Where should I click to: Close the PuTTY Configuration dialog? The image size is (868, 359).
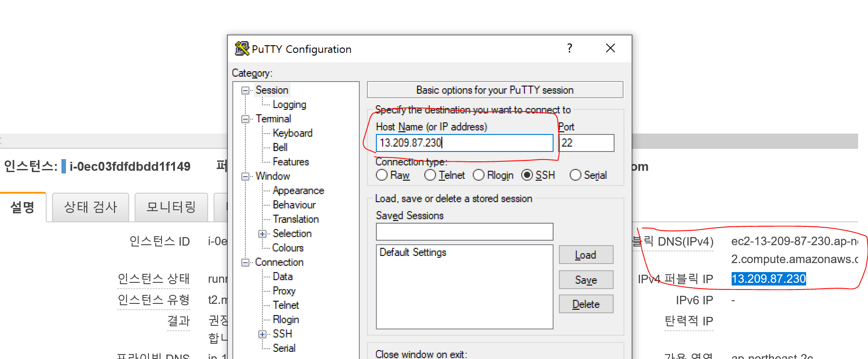point(610,48)
